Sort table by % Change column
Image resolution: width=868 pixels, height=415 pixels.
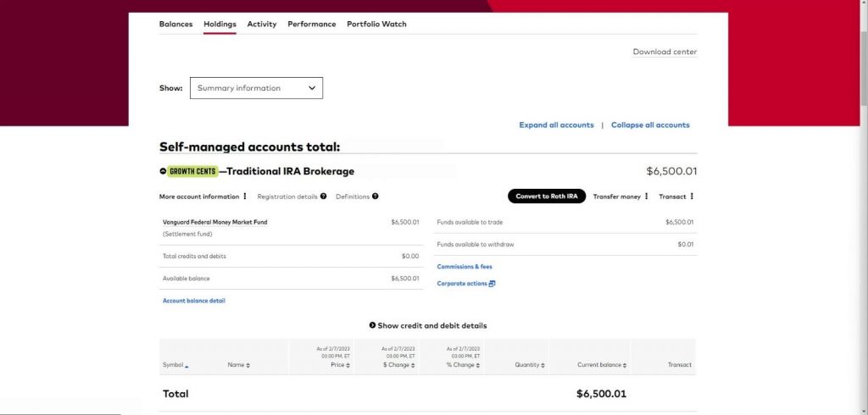(x=464, y=365)
